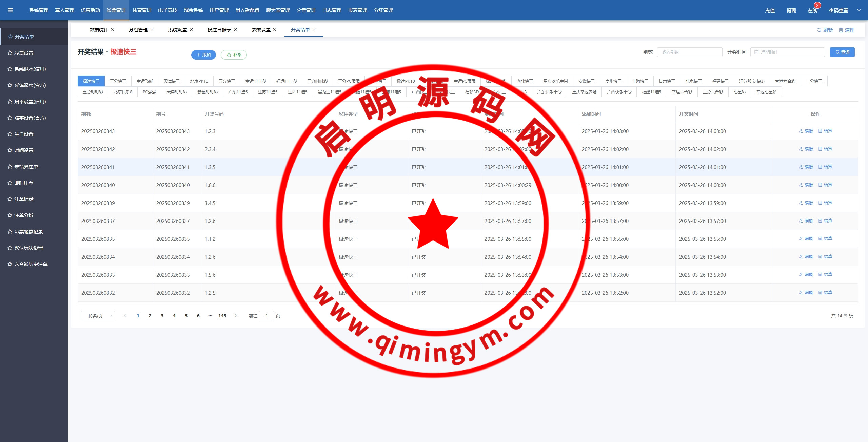Switch to the 香港六合彩 lottery tab
This screenshot has width=868, height=442.
click(x=785, y=81)
